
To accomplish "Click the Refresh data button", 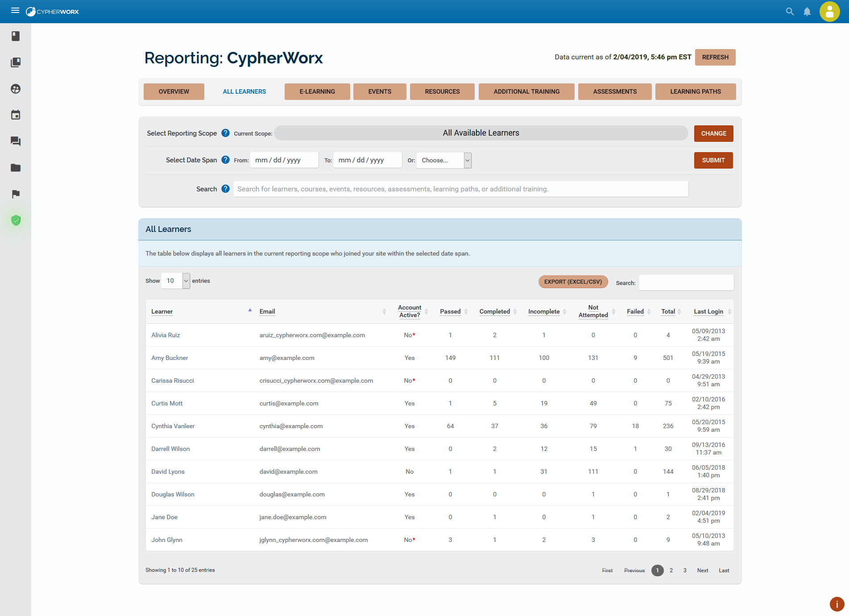I will [x=715, y=57].
